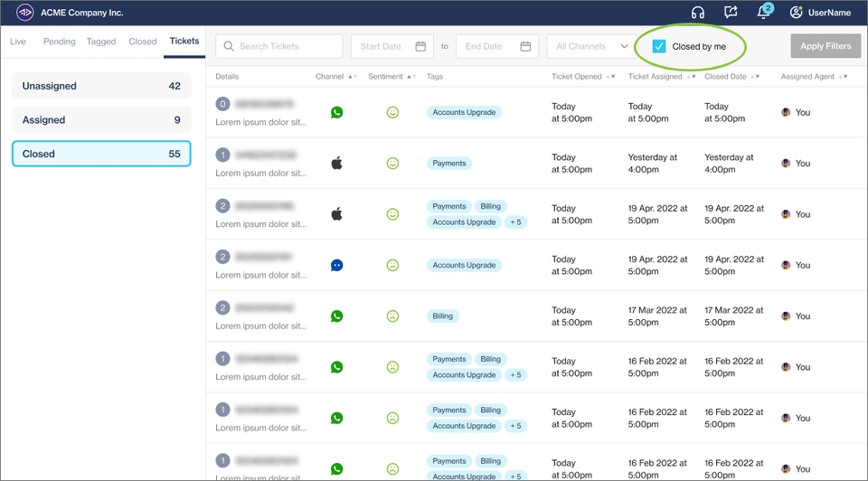Click the headset support icon

[697, 13]
